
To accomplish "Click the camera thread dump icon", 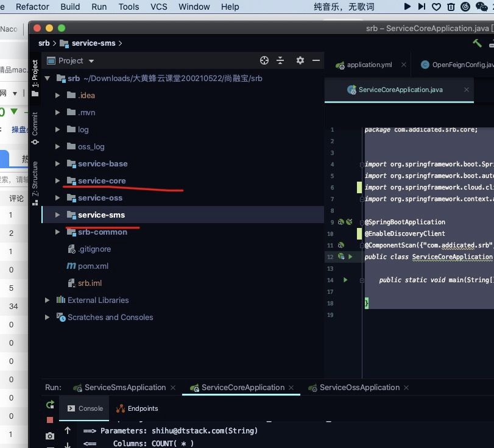I will pyautogui.click(x=50, y=436).
